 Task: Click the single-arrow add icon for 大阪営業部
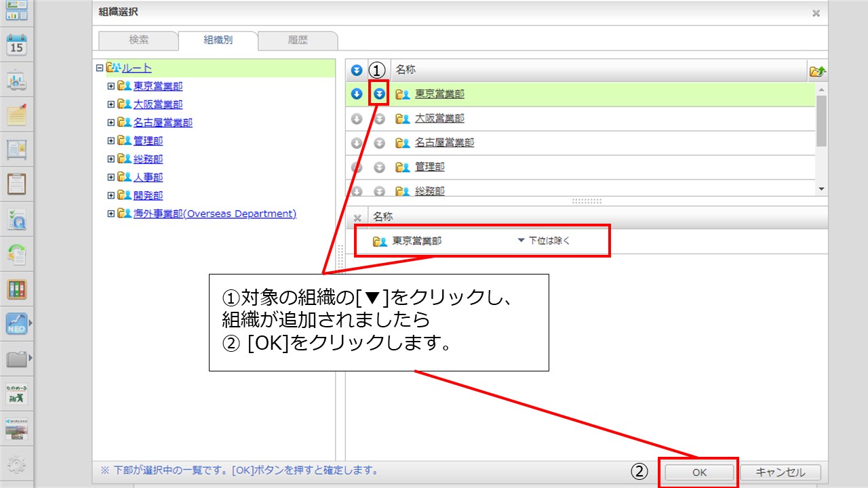point(357,119)
